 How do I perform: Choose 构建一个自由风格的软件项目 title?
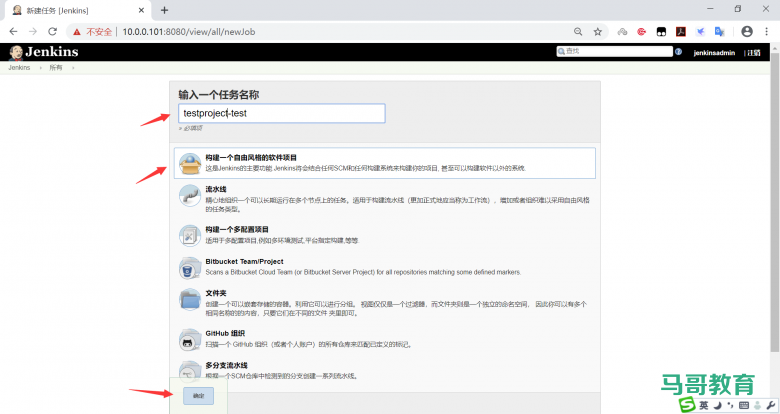251,157
